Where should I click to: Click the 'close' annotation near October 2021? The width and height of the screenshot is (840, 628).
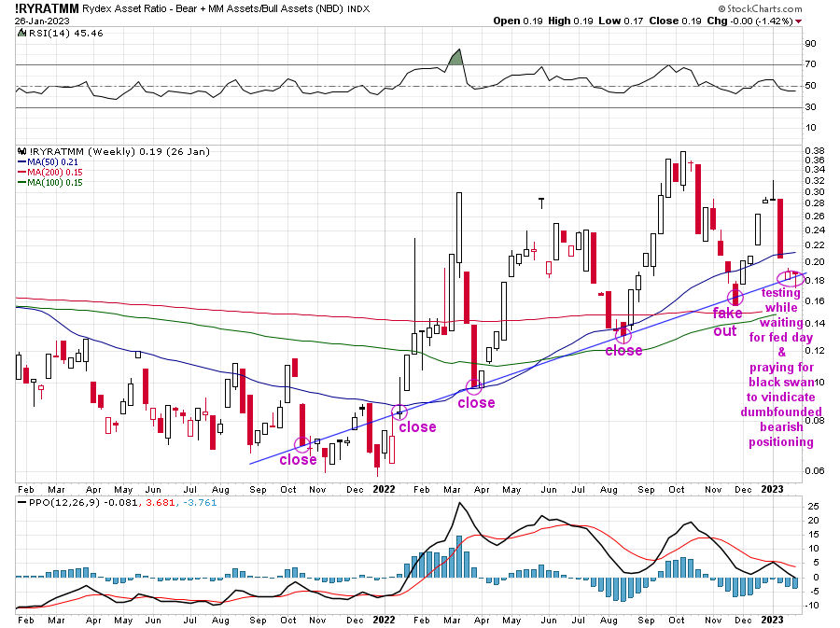298,459
